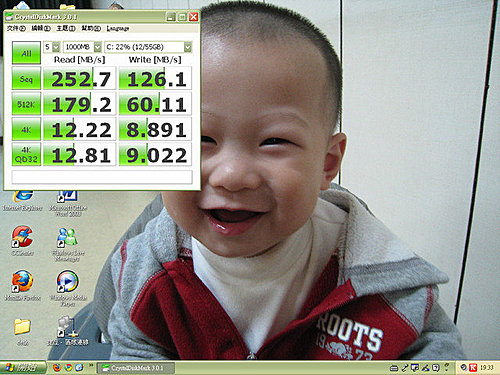The width and height of the screenshot is (500, 375).
Task: Select the Windows Media Player desktop icon
Action: click(68, 288)
